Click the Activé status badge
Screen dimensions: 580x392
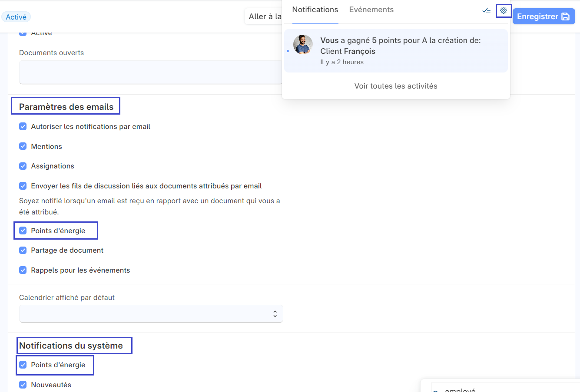click(x=16, y=16)
